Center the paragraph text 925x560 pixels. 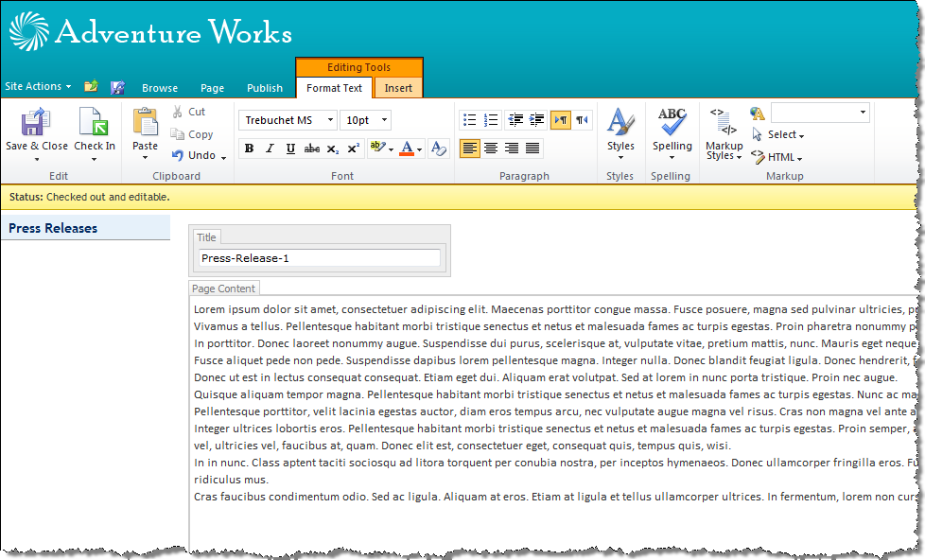(x=491, y=149)
